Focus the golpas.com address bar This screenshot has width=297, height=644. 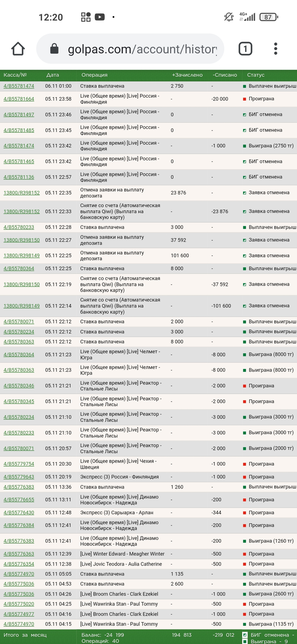(x=130, y=49)
